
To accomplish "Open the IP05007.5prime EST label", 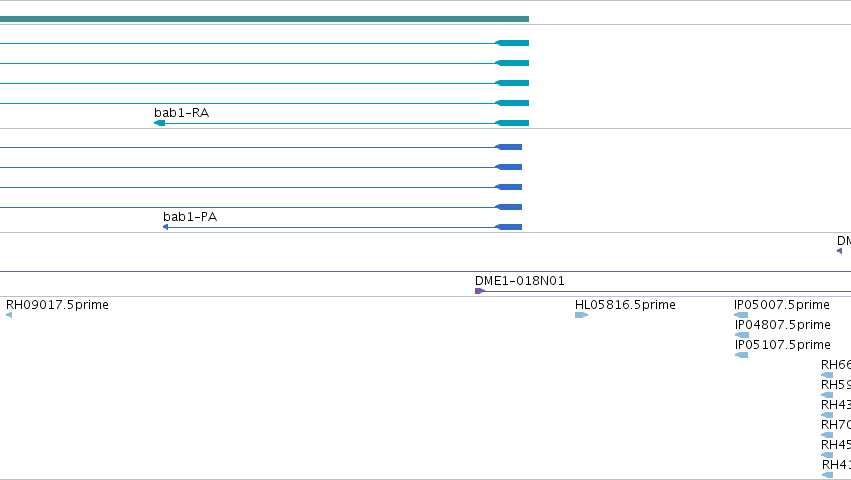I will pyautogui.click(x=782, y=305).
